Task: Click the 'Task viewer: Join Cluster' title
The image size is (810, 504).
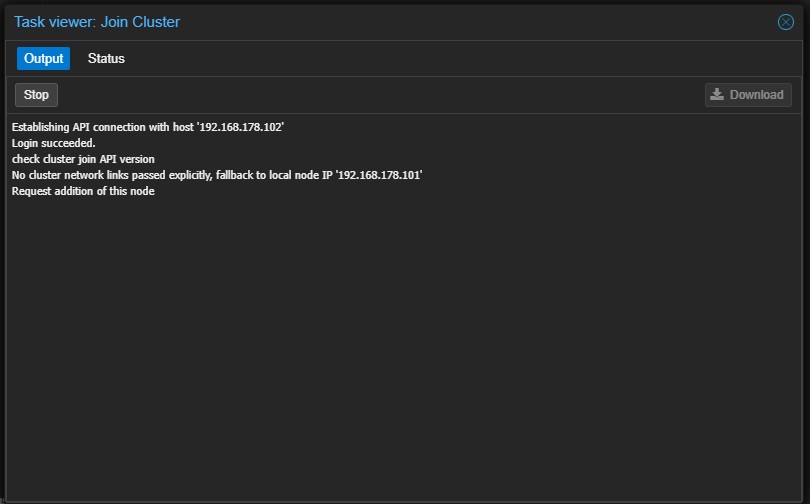Action: 97,22
